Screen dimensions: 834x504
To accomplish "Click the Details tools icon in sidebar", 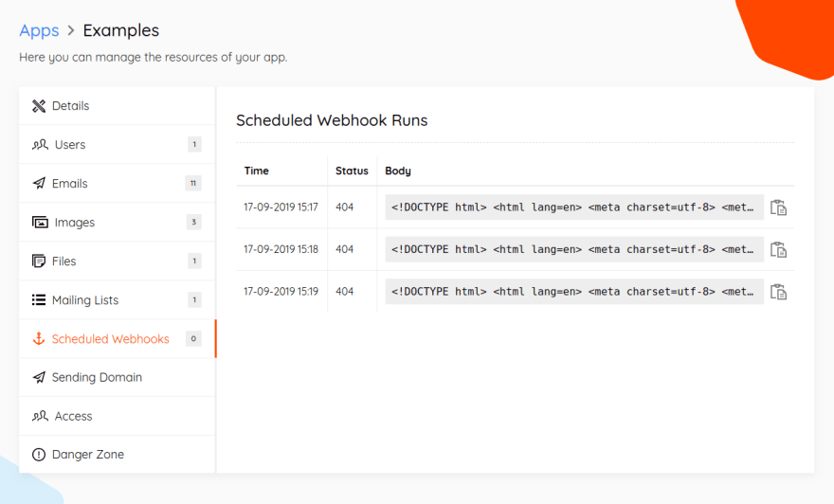I will tap(39, 106).
